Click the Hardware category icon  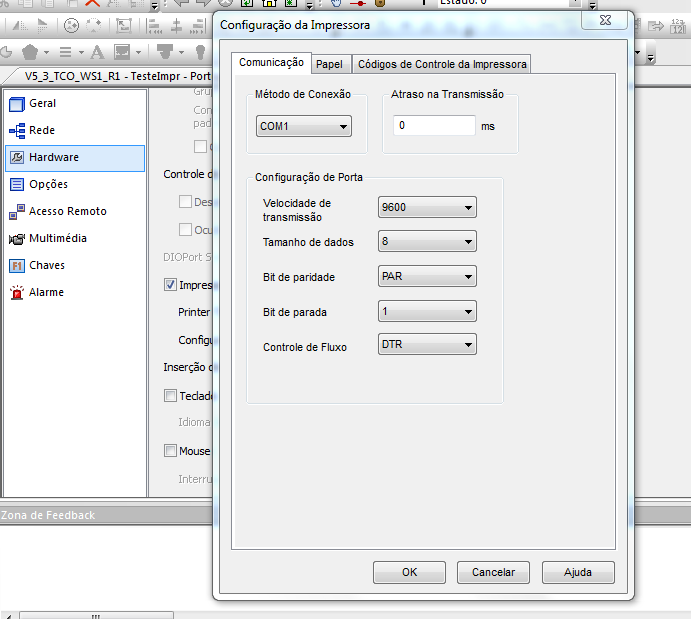[17, 157]
